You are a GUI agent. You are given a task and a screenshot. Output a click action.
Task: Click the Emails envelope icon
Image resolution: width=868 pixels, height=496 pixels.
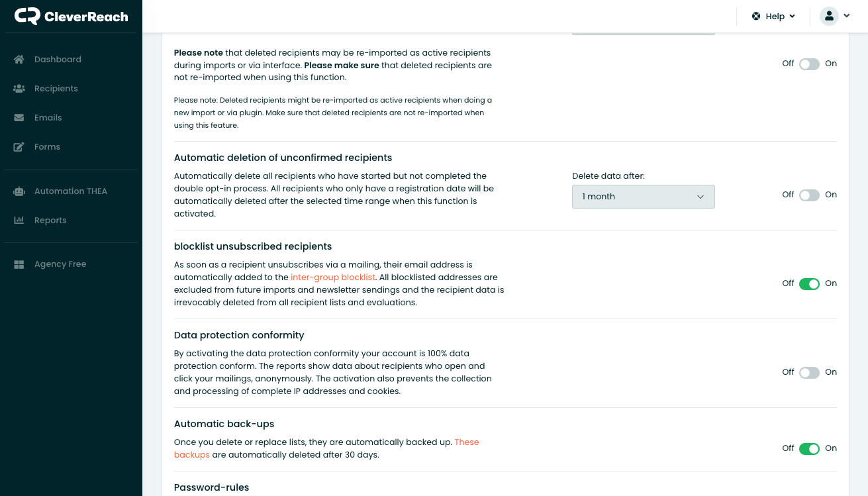tap(19, 117)
